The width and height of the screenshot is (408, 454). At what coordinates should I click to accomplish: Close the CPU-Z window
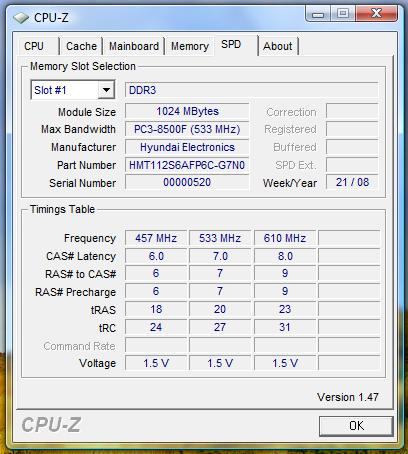point(377,14)
